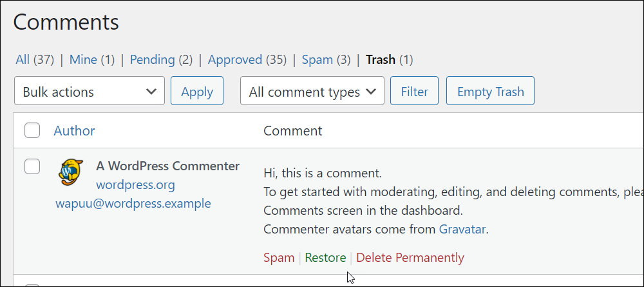Switch to the All comments view
The height and width of the screenshot is (287, 644).
pos(23,59)
